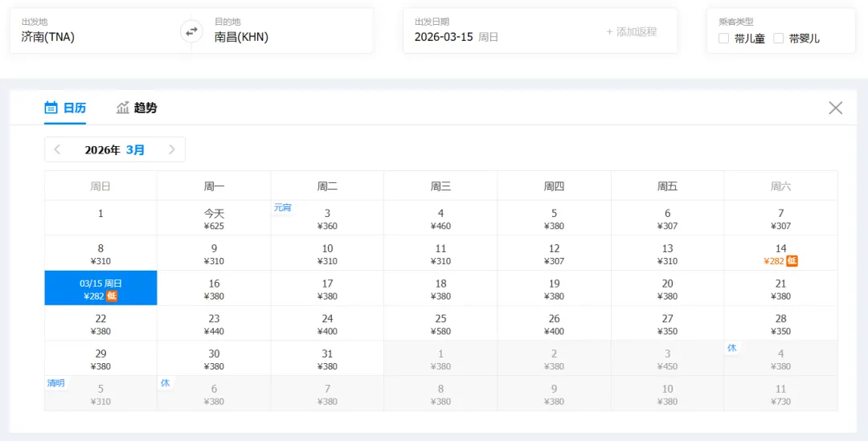Select March 24 with fare ¥400
This screenshot has width=868, height=441.
327,323
